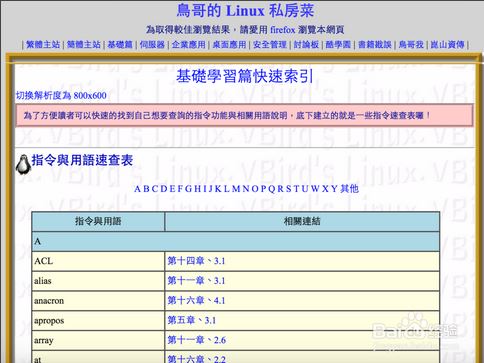
Task: Switch resolution via 切換解析度為 800x600 link
Action: click(61, 96)
